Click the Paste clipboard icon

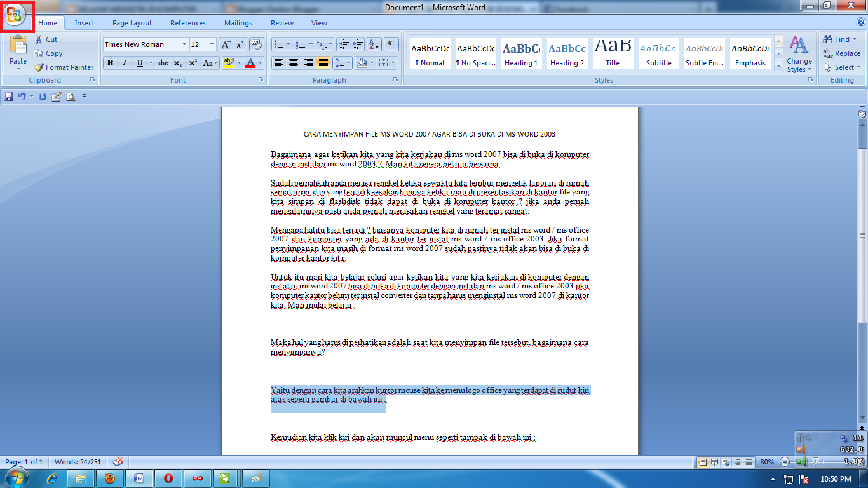(18, 46)
